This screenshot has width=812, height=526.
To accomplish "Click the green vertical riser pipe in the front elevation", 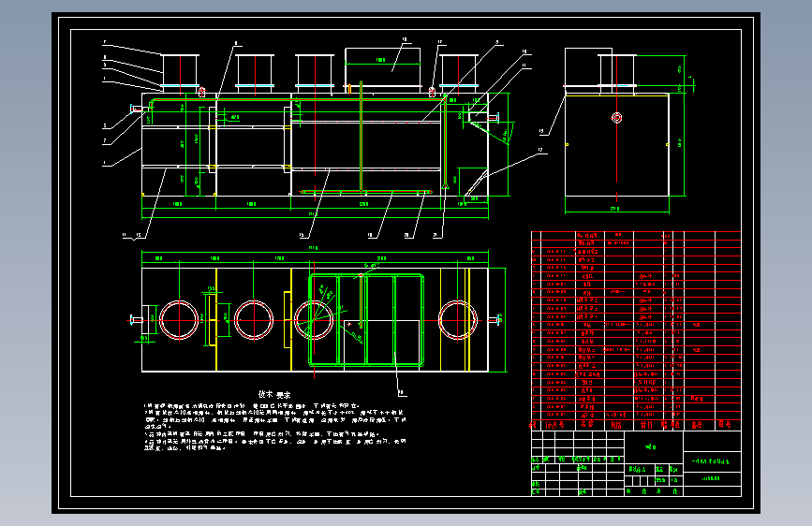I will (x=361, y=137).
